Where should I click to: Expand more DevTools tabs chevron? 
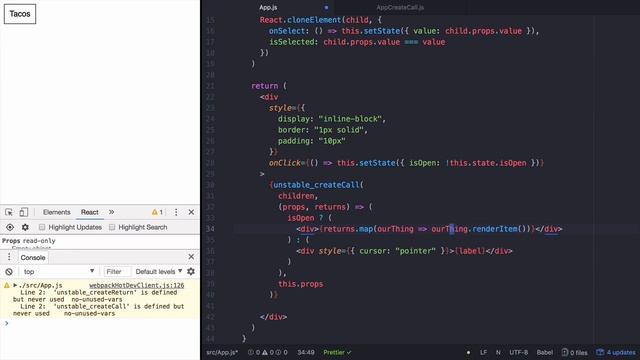(111, 212)
